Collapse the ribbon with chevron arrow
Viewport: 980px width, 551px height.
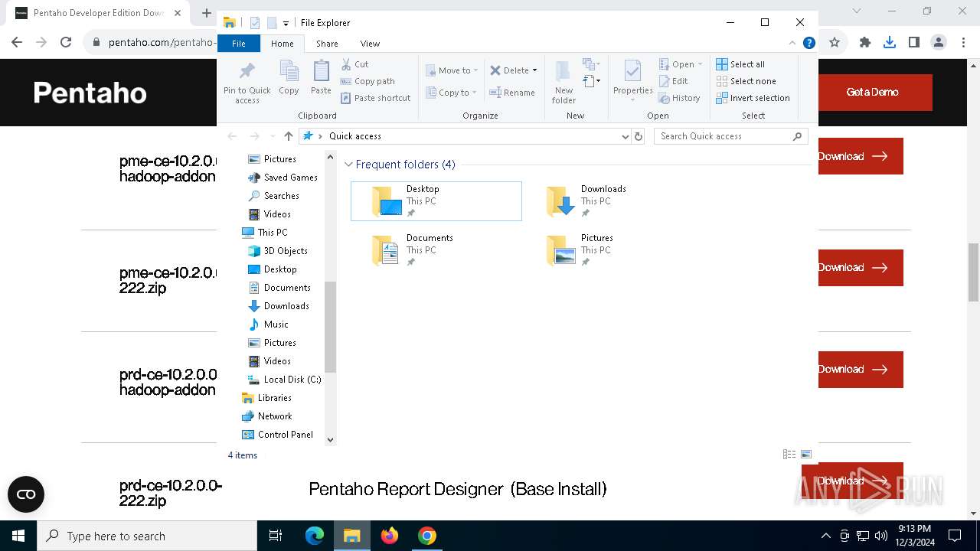click(x=792, y=44)
